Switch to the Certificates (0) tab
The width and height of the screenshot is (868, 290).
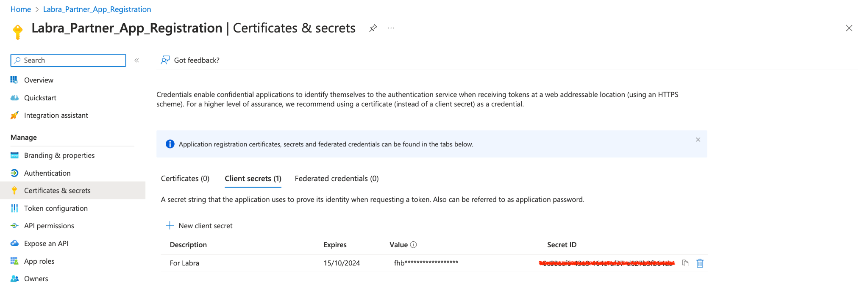click(x=185, y=179)
